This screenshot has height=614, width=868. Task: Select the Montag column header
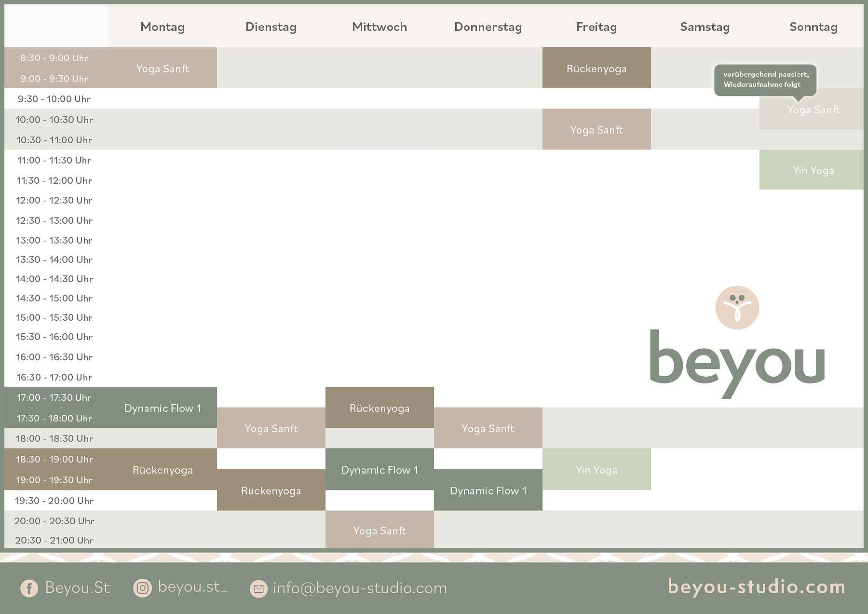163,27
